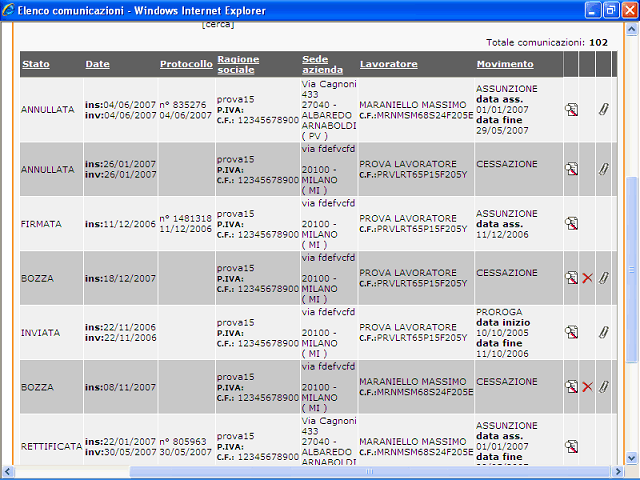This screenshot has height=480, width=640.
Task: Click the vertical scrollbar down arrow
Action: click(631, 458)
